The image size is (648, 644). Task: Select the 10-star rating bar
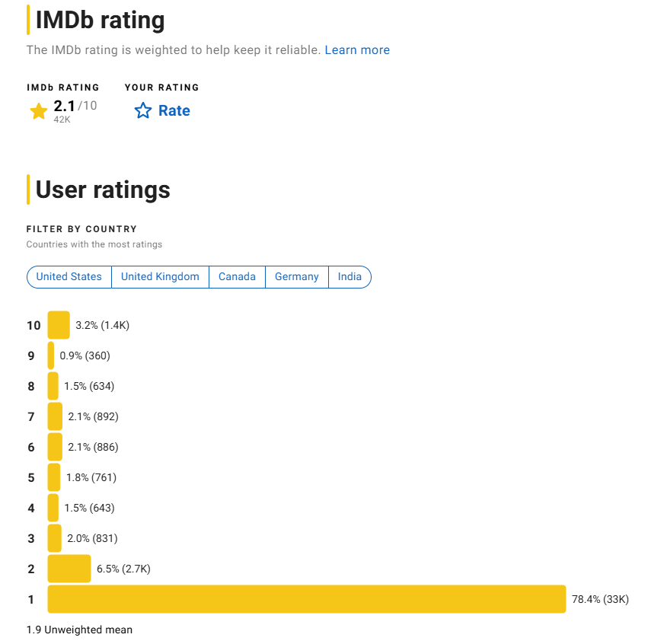57,324
